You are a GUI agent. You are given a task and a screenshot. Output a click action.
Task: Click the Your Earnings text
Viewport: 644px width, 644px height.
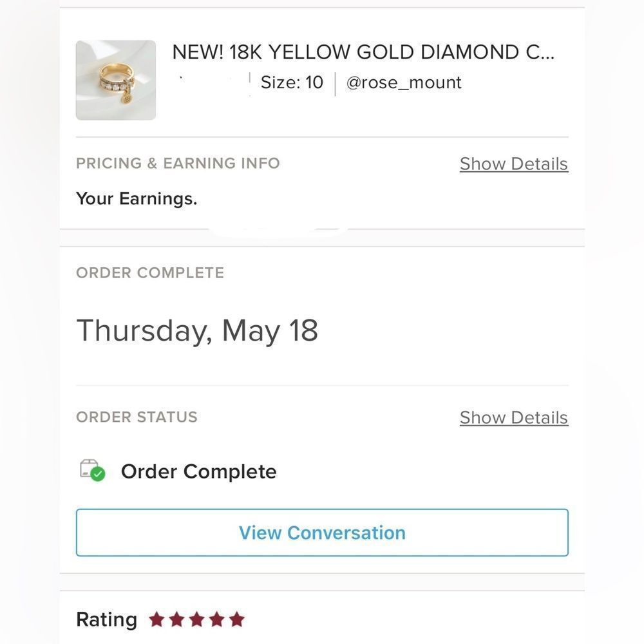(137, 199)
